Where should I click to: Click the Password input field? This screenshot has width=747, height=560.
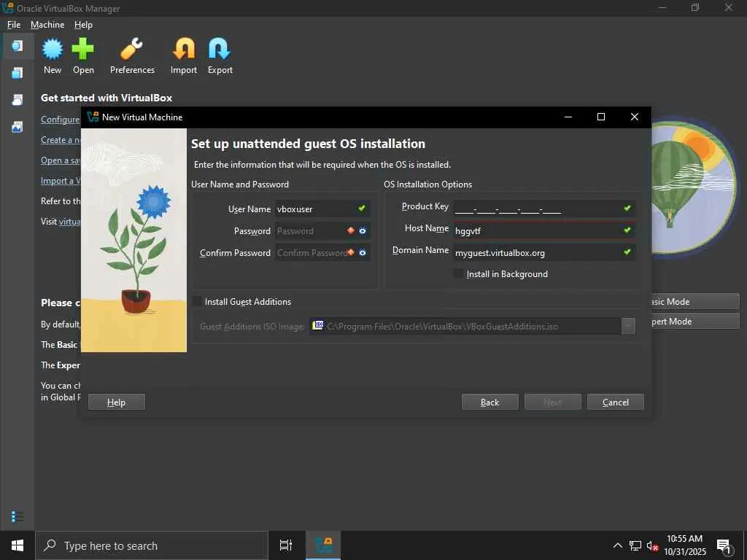(x=322, y=230)
